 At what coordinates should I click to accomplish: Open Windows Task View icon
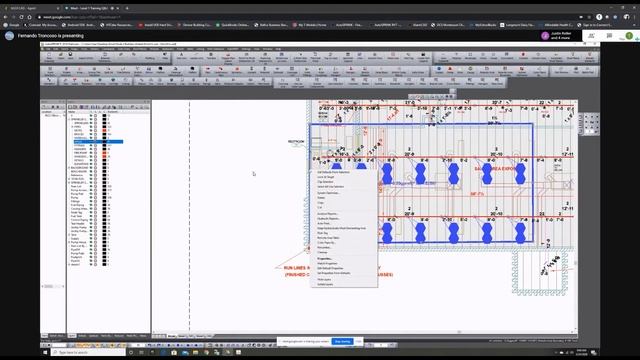[141, 352]
